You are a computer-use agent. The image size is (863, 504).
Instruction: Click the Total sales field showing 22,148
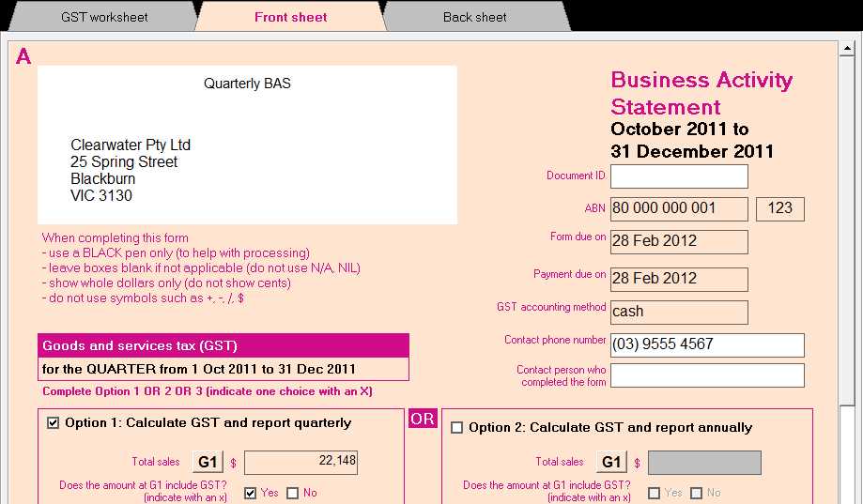tap(301, 462)
